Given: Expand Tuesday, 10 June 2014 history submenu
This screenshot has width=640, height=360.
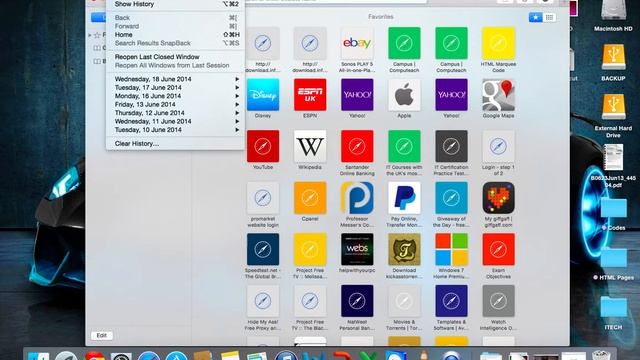Looking at the screenshot, I should 175,130.
